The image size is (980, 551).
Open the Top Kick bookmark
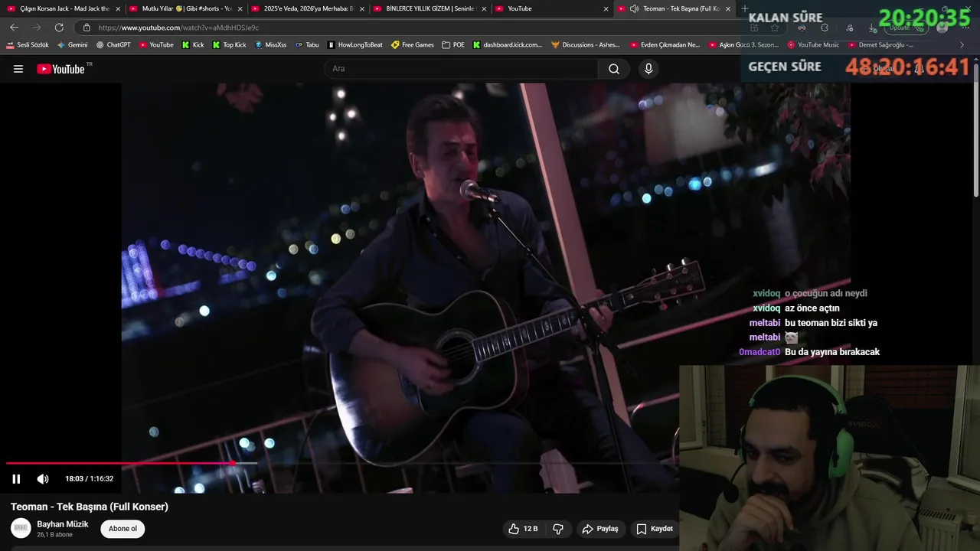coord(229,45)
